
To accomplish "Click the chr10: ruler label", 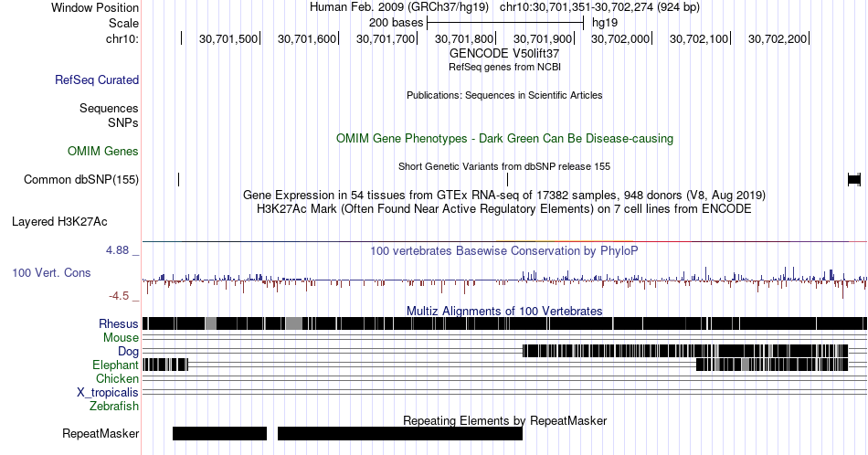I will (x=122, y=38).
